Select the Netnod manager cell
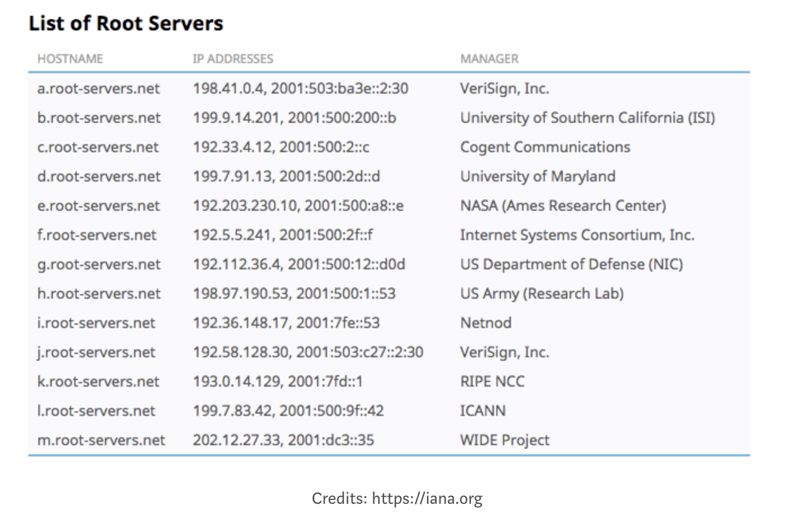The width and height of the screenshot is (793, 532). tap(486, 323)
